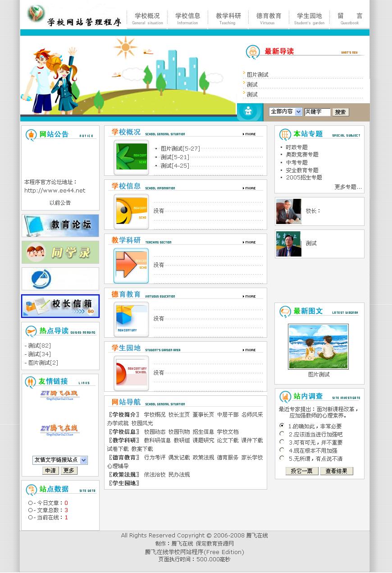
Task: Open the 校长信箱 mailbox banner
Action: pos(60,306)
